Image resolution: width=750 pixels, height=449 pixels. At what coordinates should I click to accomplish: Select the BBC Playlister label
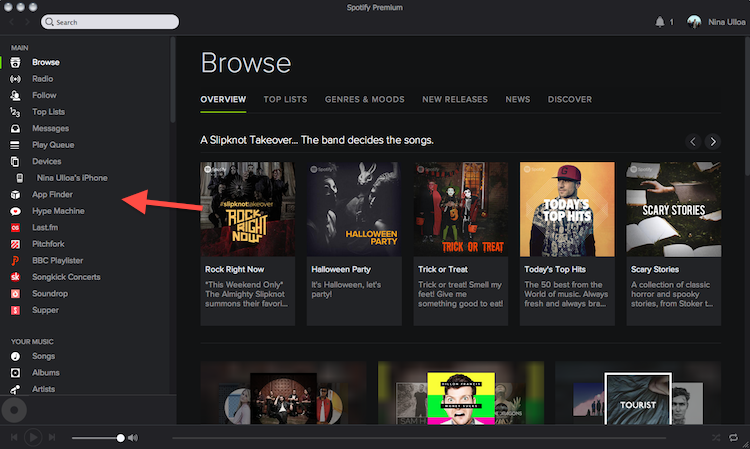pos(57,261)
